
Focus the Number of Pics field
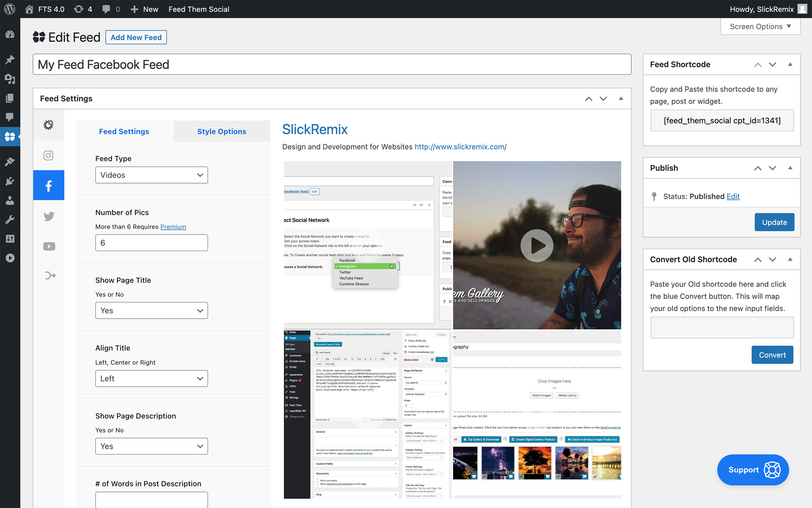coord(151,242)
